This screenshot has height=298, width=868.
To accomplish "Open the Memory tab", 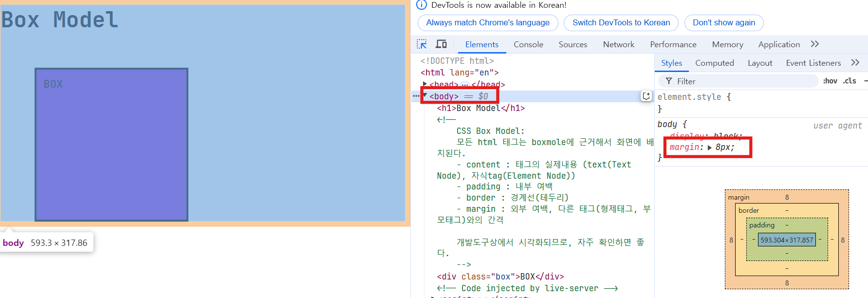I will pyautogui.click(x=728, y=44).
